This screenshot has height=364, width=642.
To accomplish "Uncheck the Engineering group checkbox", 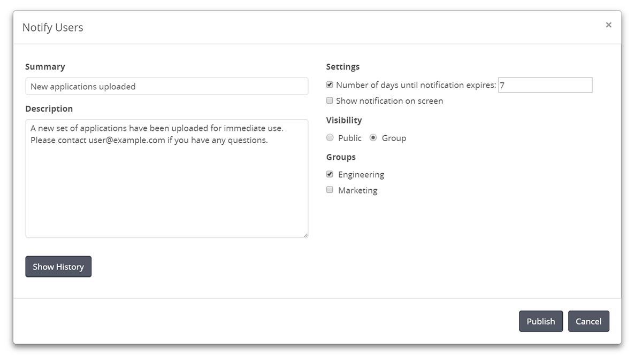I will pos(330,174).
